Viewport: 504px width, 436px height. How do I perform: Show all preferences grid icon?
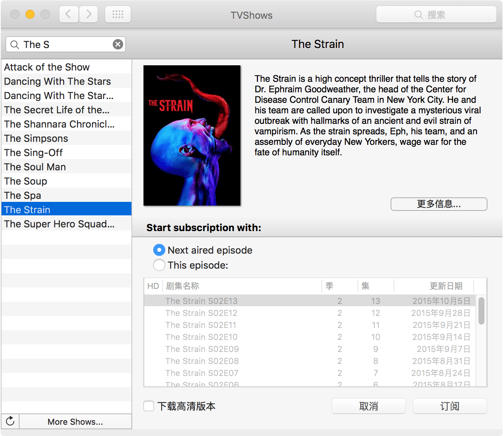pyautogui.click(x=118, y=15)
